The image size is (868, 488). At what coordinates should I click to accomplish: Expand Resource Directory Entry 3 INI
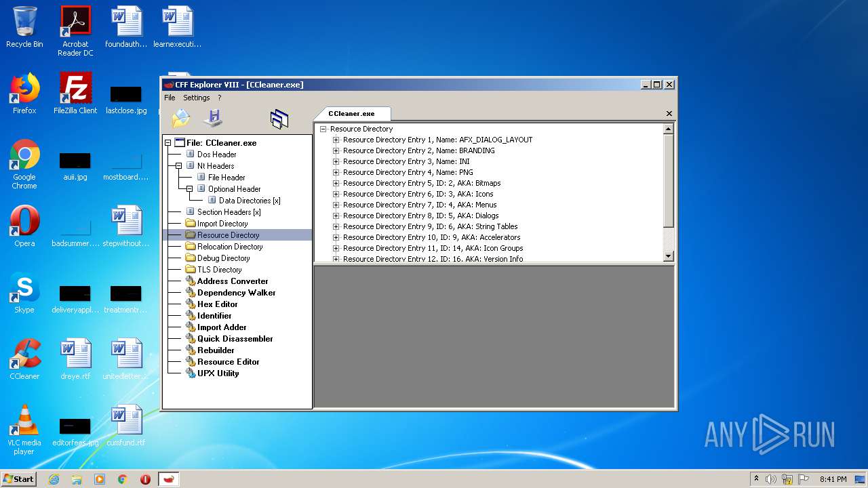point(336,161)
